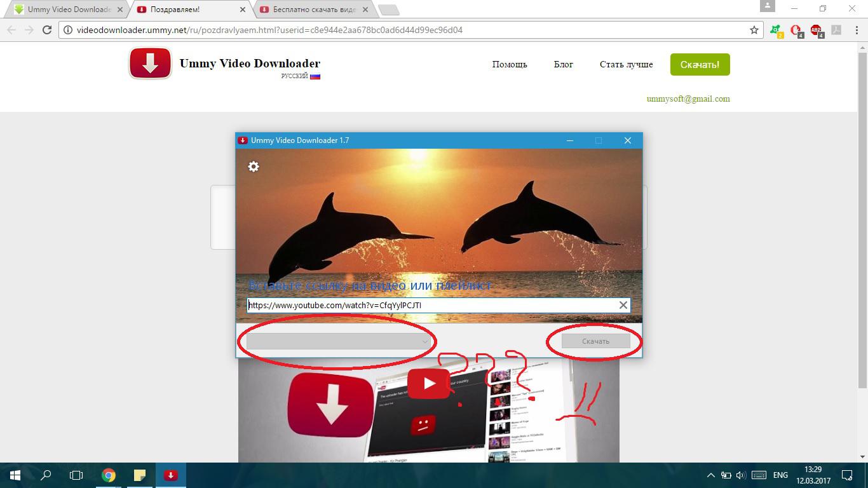Open volume control in system tray
This screenshot has width=868, height=488.
741,475
